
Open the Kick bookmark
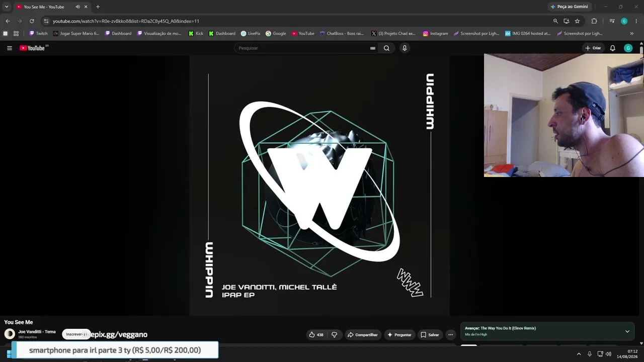[x=196, y=34]
